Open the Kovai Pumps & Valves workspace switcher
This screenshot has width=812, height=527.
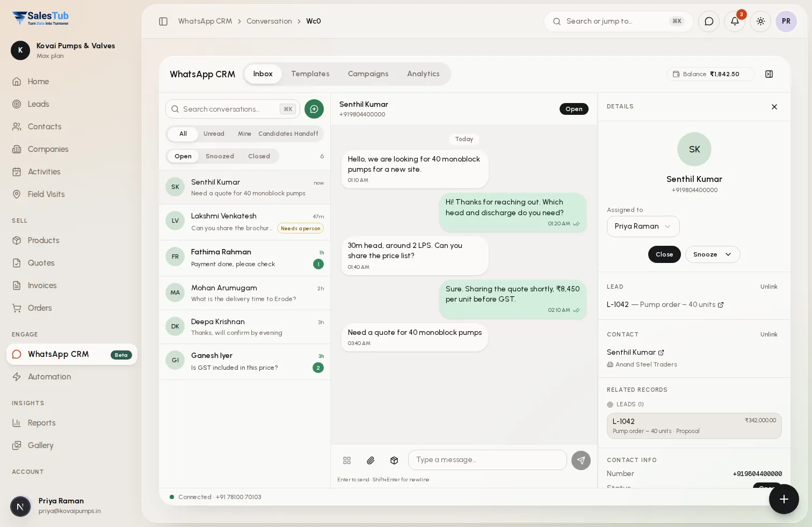click(x=72, y=50)
